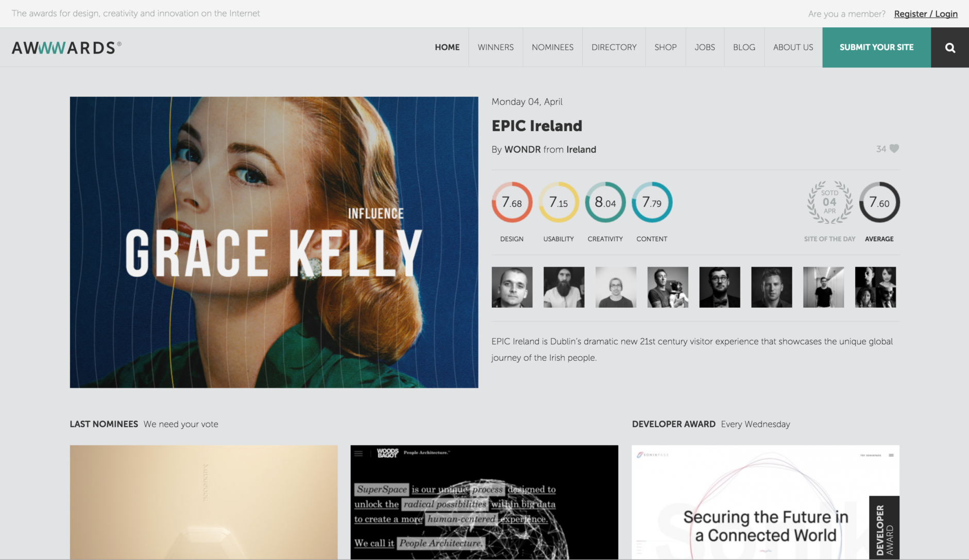Open the Blog menu item
This screenshot has height=560, width=969.
(x=744, y=47)
